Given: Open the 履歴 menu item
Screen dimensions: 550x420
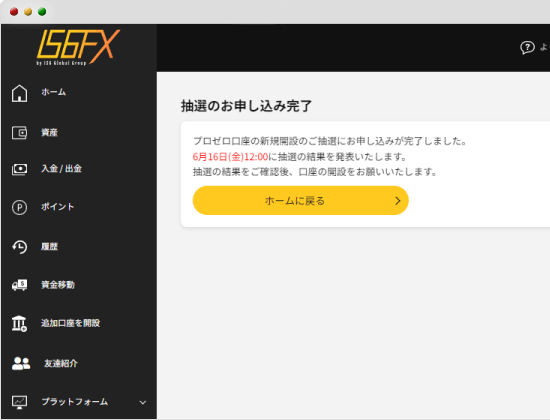Looking at the screenshot, I should click(49, 247).
